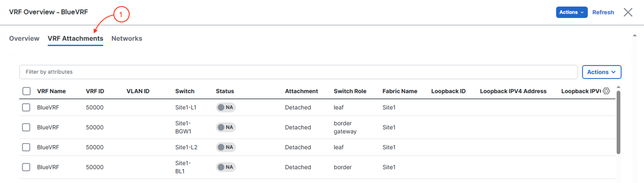644x183 pixels.
Task: Focus the Filter by attributes field
Action: coord(298,72)
